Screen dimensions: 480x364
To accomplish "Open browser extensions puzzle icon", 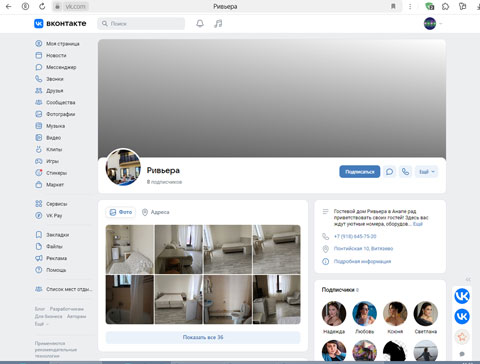I will [445, 6].
